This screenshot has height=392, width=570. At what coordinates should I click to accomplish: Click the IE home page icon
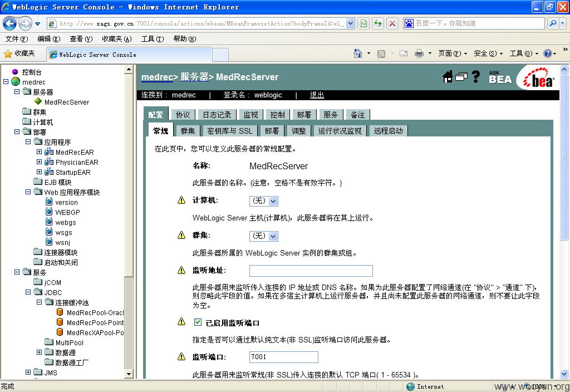[358, 53]
